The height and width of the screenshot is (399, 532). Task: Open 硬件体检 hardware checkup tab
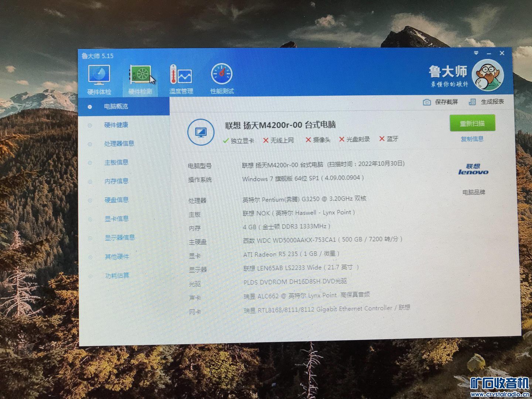[99, 80]
